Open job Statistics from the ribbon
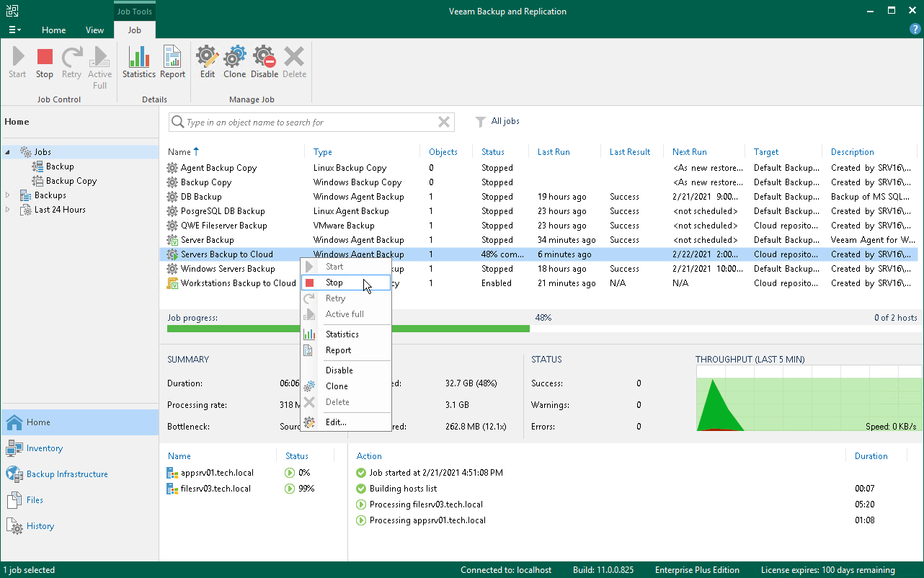This screenshot has height=578, width=924. (x=138, y=57)
